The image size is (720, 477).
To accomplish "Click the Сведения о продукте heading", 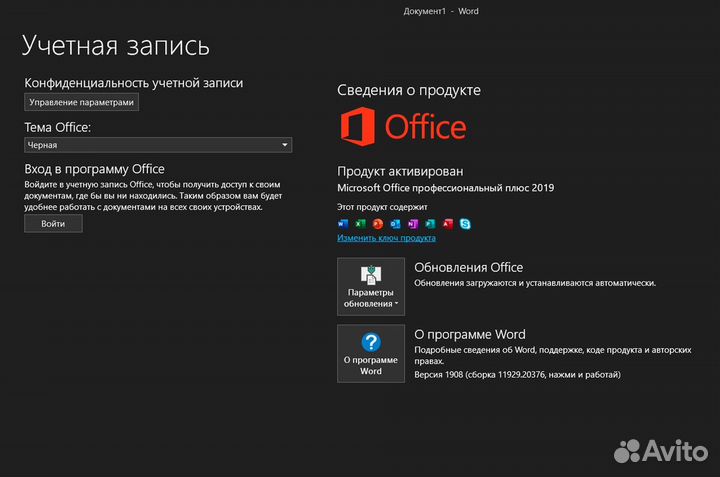I will pyautogui.click(x=409, y=90).
